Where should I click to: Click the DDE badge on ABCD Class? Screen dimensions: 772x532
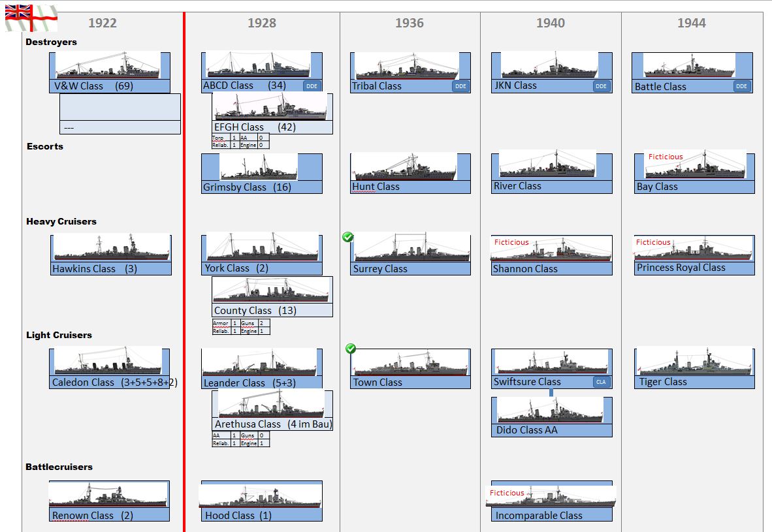(x=312, y=86)
